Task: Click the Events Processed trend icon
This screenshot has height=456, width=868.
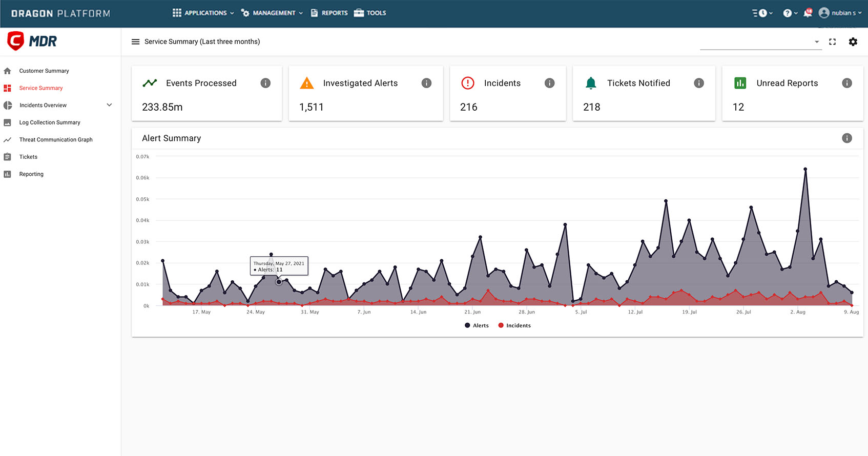Action: pyautogui.click(x=150, y=83)
